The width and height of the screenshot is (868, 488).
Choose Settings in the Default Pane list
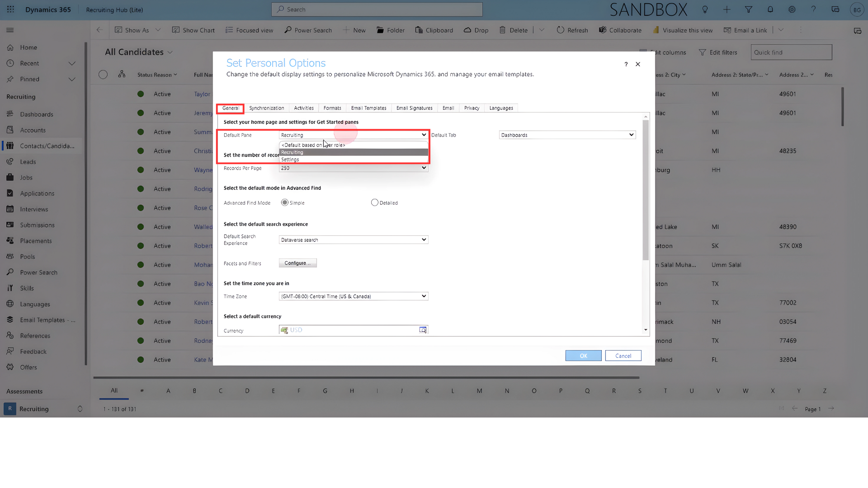pyautogui.click(x=354, y=160)
